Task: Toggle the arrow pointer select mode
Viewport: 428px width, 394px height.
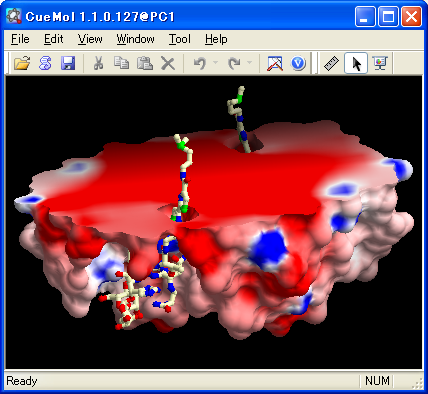Action: click(356, 63)
